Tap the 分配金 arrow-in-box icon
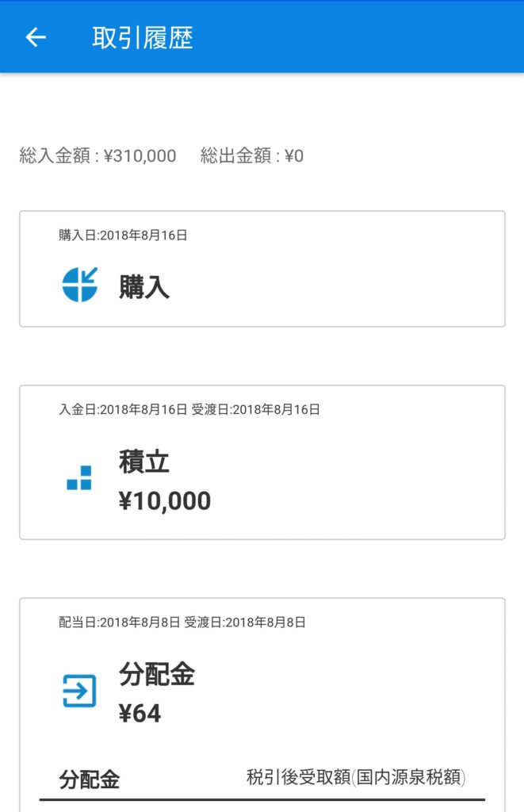This screenshot has width=524, height=812. pyautogui.click(x=79, y=691)
